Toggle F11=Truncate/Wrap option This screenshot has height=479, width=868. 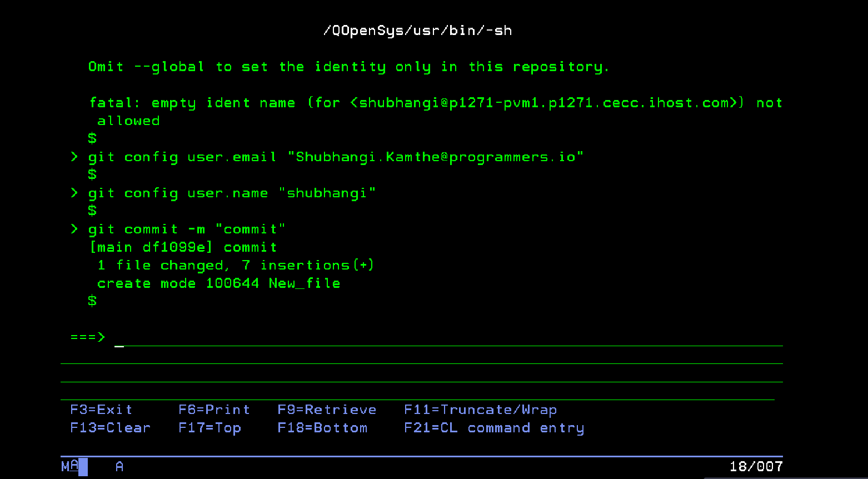(480, 410)
